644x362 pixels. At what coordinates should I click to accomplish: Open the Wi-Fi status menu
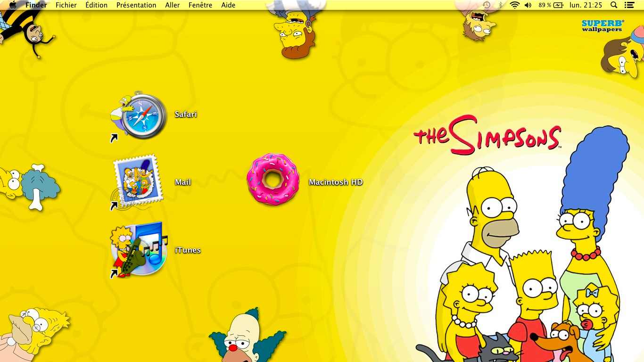[514, 5]
